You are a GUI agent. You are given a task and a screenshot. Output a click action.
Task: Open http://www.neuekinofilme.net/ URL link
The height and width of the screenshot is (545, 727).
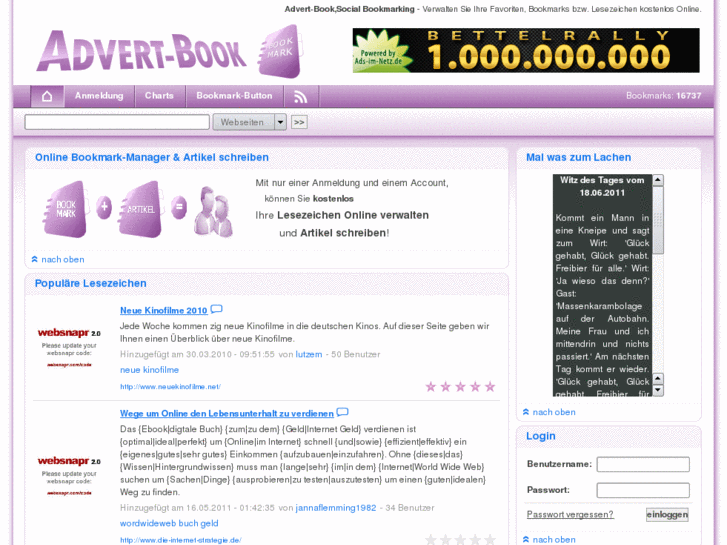tap(170, 386)
